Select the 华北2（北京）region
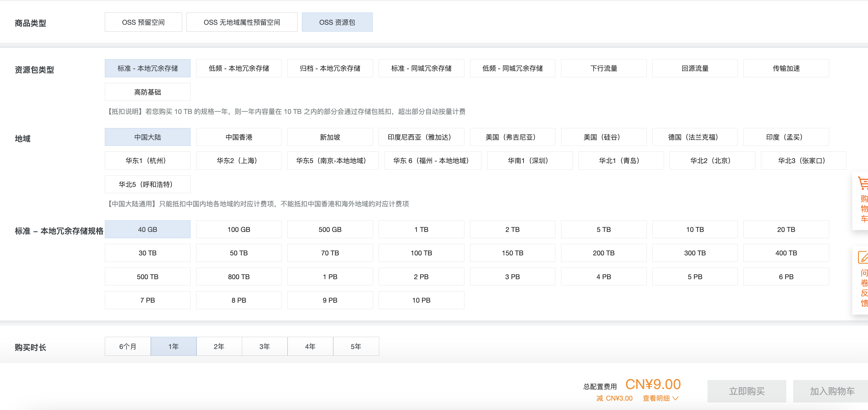The width and height of the screenshot is (868, 410). [x=712, y=161]
